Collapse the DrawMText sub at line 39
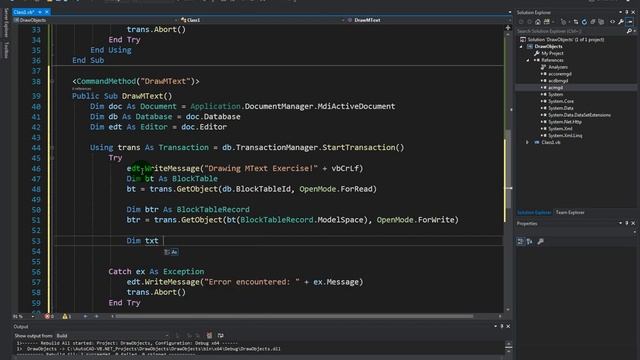The height and width of the screenshot is (360, 640). pyautogui.click(x=52, y=81)
